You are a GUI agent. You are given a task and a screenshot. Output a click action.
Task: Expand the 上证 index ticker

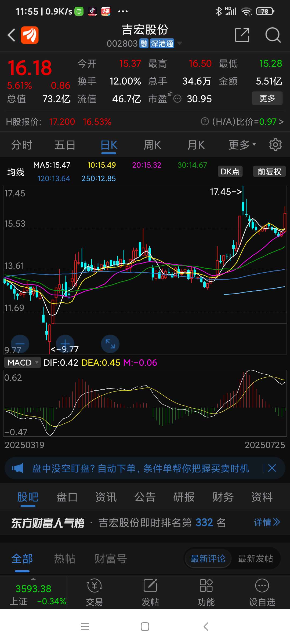[33, 592]
